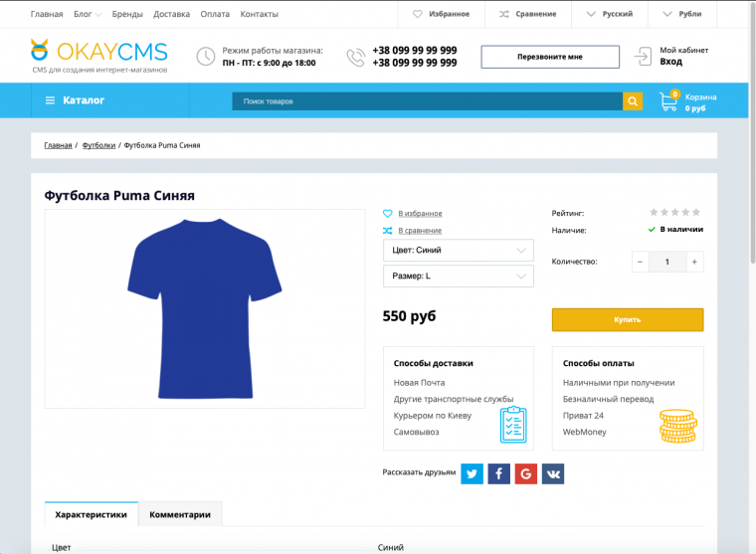756x554 pixels.
Task: Open the Рубли currency dropdown
Action: pyautogui.click(x=682, y=14)
